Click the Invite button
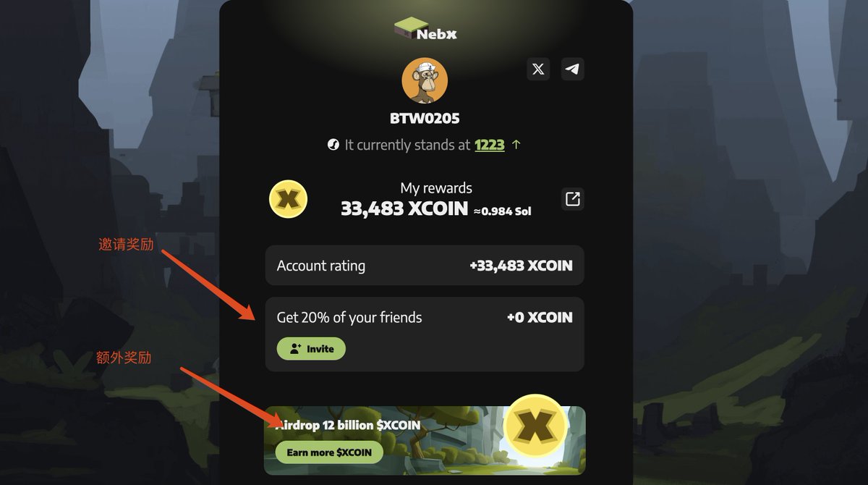The width and height of the screenshot is (868, 485). pos(311,349)
